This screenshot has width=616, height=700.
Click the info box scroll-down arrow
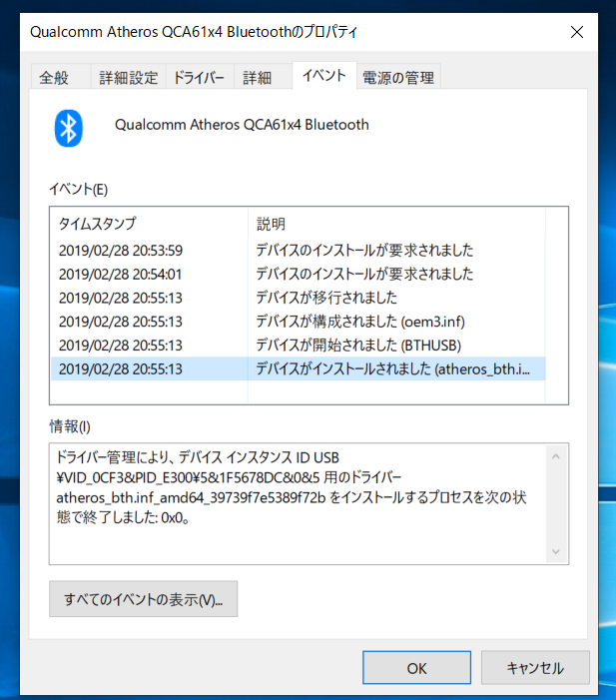tap(556, 552)
